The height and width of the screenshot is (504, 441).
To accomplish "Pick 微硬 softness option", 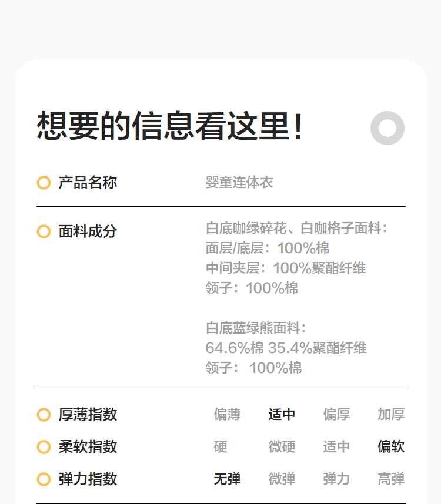I will coord(282,447).
